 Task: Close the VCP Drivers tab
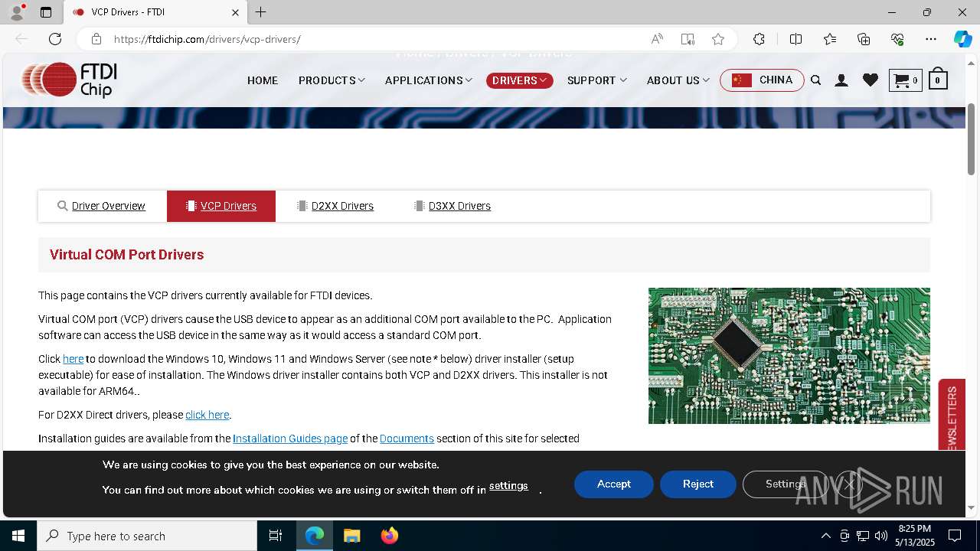236,12
